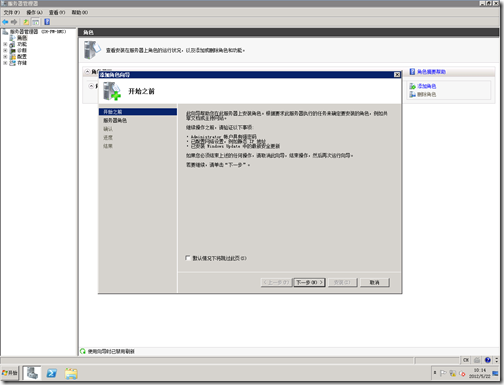The height and width of the screenshot is (385, 504).
Task: Expand the 功能 (Features) tree node
Action: [x=5, y=44]
